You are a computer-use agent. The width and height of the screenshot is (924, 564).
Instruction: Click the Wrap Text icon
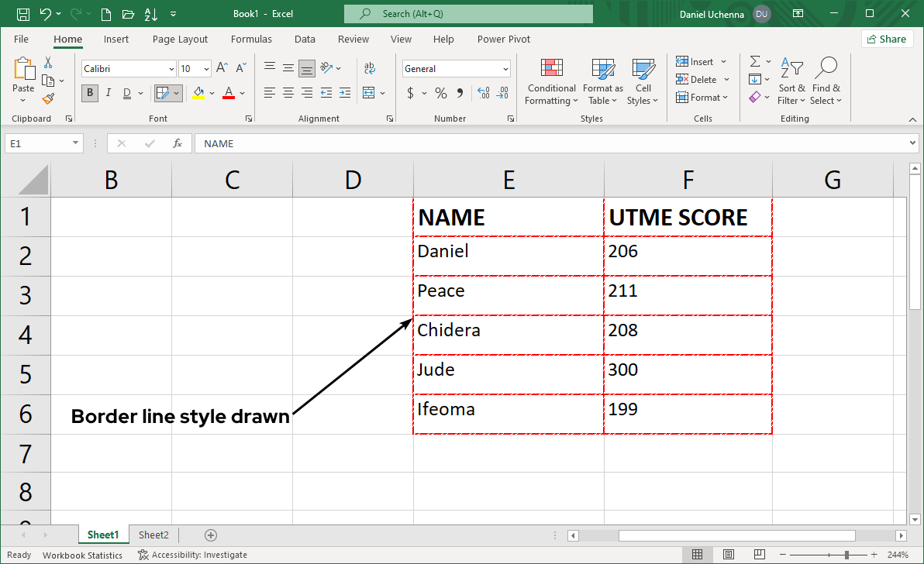(x=369, y=68)
